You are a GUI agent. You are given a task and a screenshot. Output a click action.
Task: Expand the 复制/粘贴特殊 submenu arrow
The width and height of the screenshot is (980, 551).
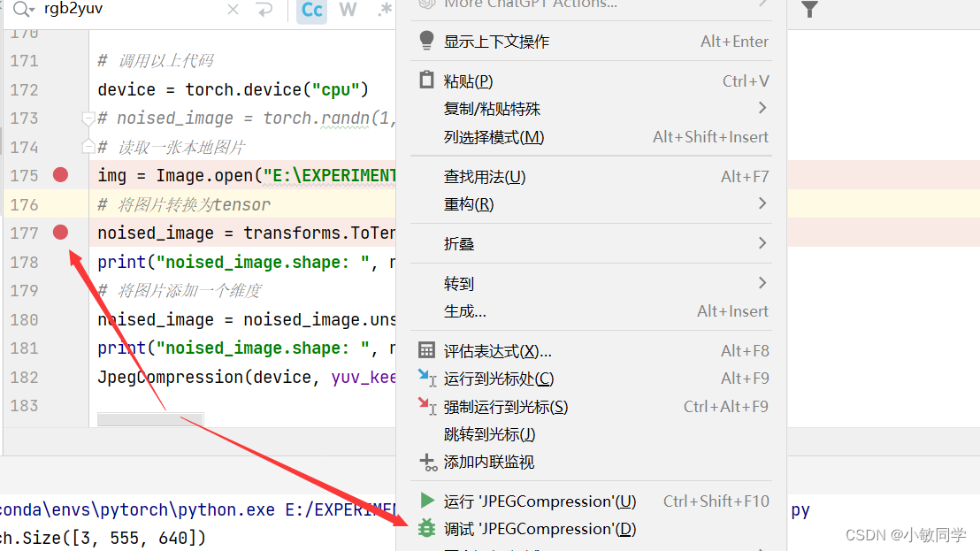coord(762,107)
